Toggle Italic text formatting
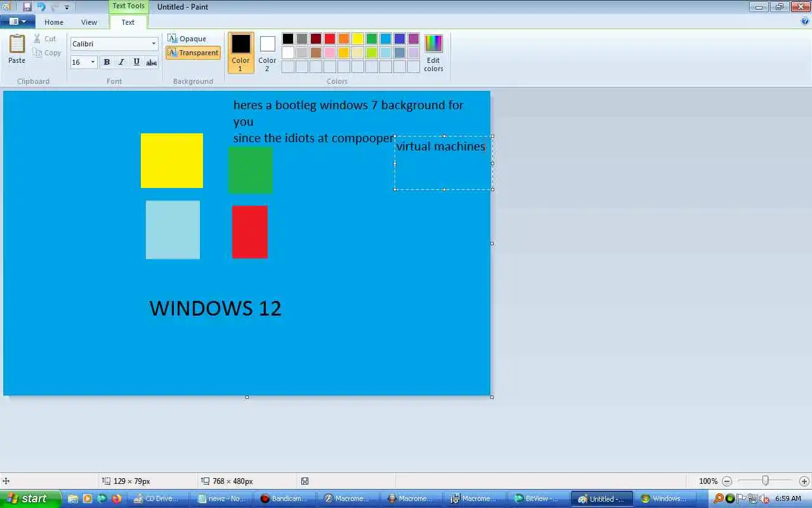The height and width of the screenshot is (508, 812). [x=121, y=62]
